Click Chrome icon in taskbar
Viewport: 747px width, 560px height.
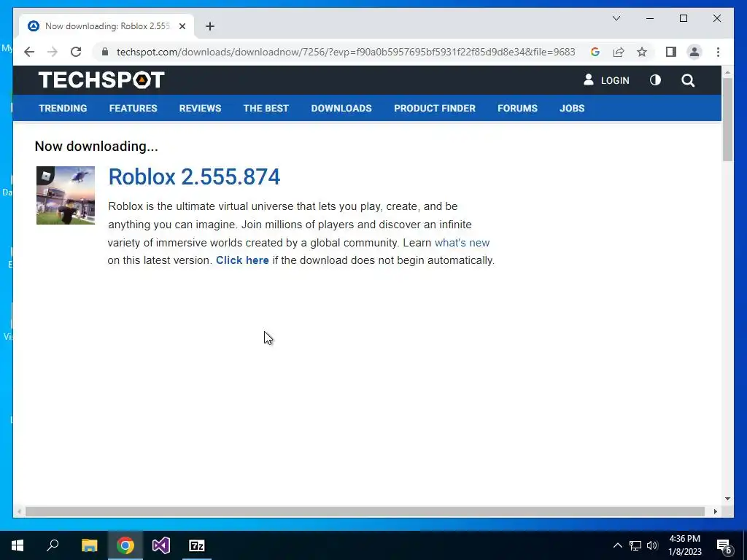(x=125, y=545)
